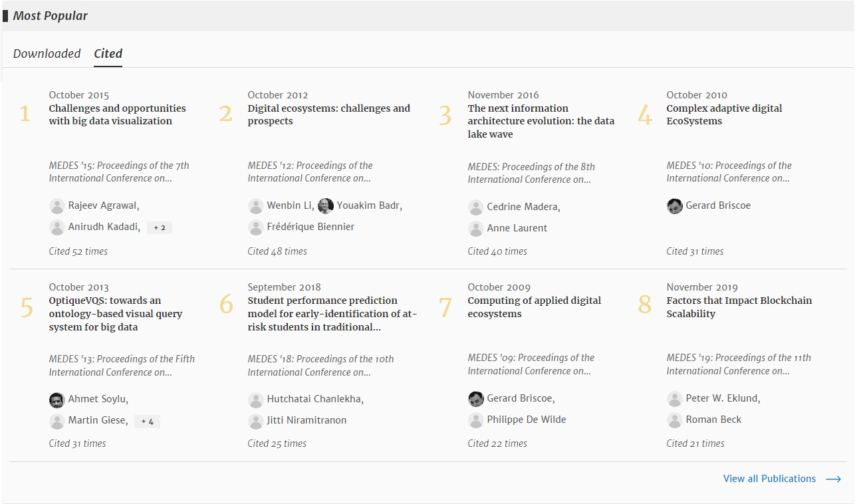Click MEDES '12 proceedings link
Image resolution: width=857 pixels, height=504 pixels.
coord(310,172)
